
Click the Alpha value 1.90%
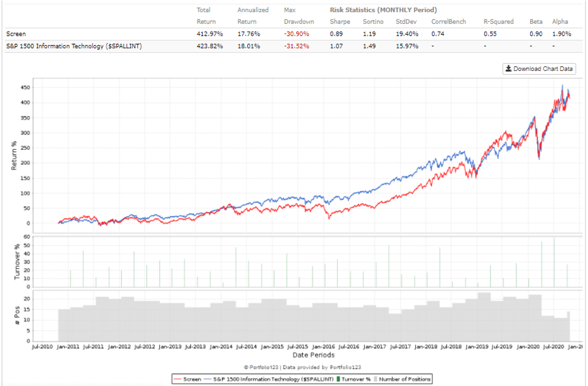[x=562, y=34]
